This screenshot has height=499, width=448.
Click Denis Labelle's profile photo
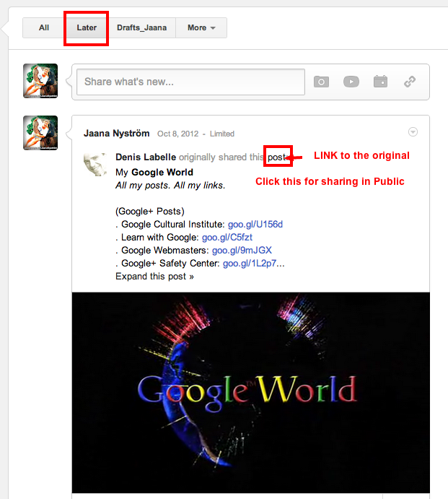point(95,165)
